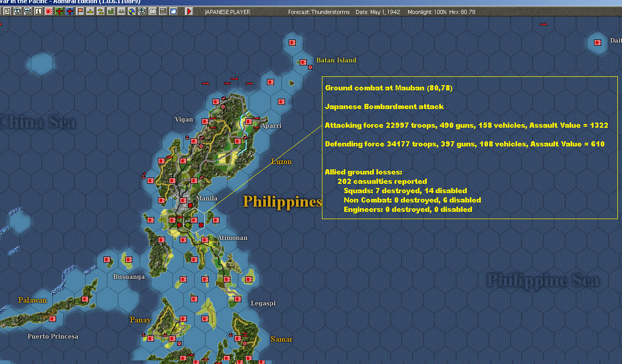Viewport: 622px width, 364px height.
Task: Select the flag marker above Puerto Princesa
Action: click(x=52, y=319)
